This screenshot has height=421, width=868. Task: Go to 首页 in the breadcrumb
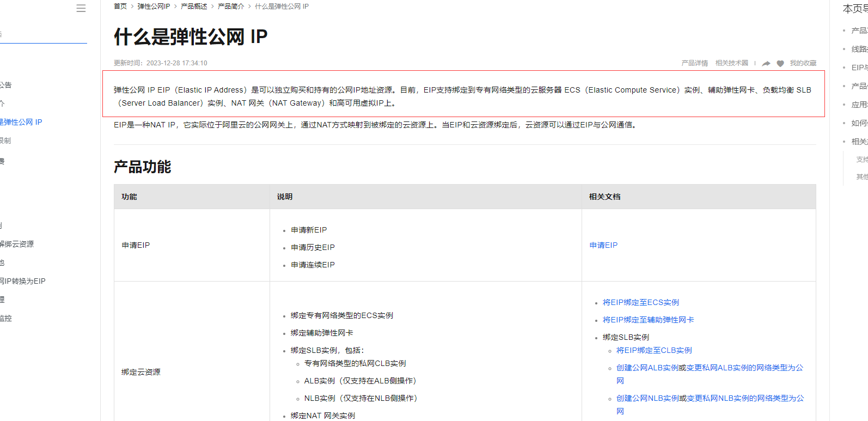120,7
